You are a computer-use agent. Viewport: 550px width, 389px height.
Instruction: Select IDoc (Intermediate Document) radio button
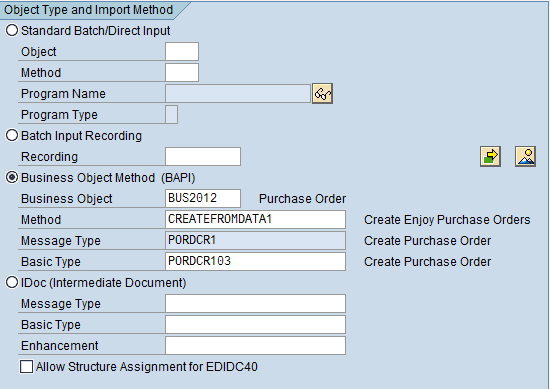click(x=12, y=282)
